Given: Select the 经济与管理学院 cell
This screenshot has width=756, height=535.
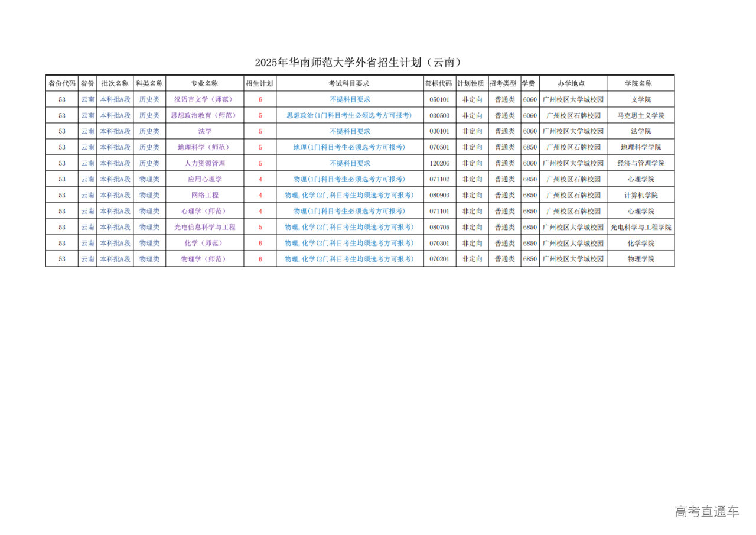Looking at the screenshot, I should [640, 163].
